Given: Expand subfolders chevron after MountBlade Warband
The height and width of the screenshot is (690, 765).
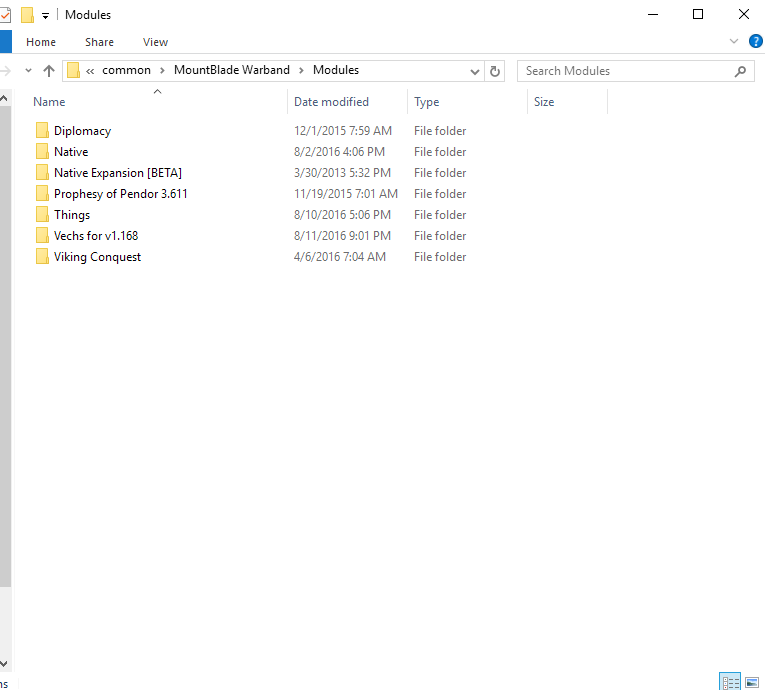Looking at the screenshot, I should 302,71.
